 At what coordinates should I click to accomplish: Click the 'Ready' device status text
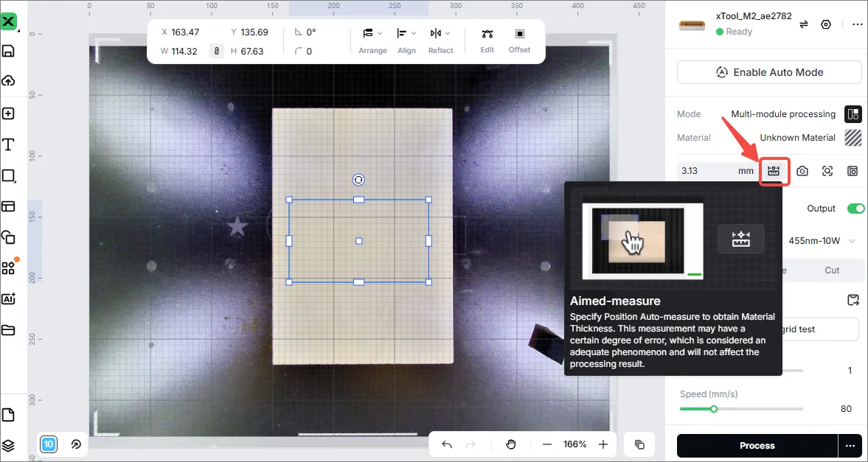point(739,32)
